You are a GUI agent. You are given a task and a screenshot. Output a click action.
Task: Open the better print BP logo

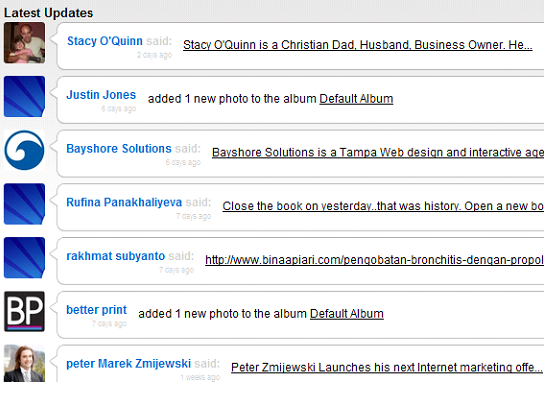24,312
